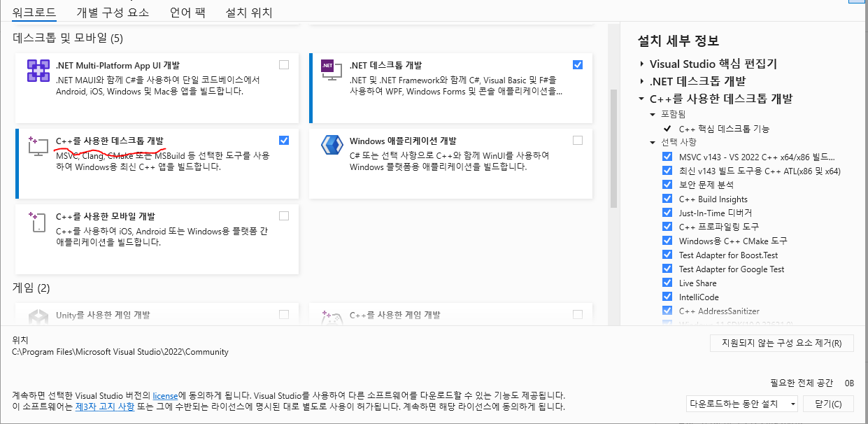Expand .NET 데스크톱 개발 details
This screenshot has width=868, height=424.
pyautogui.click(x=641, y=81)
